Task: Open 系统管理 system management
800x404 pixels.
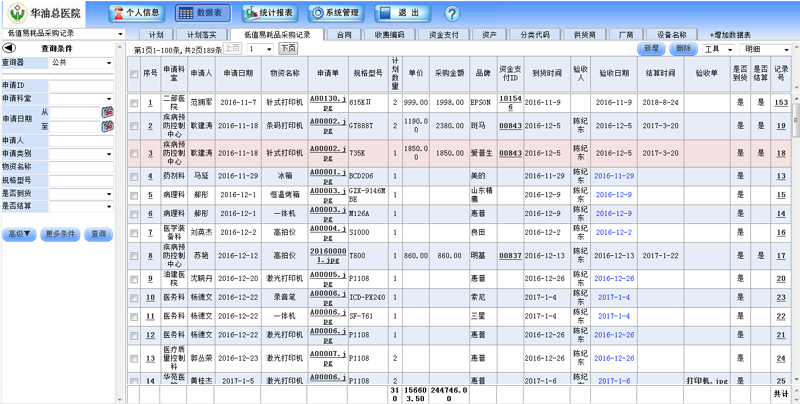Action: (336, 13)
